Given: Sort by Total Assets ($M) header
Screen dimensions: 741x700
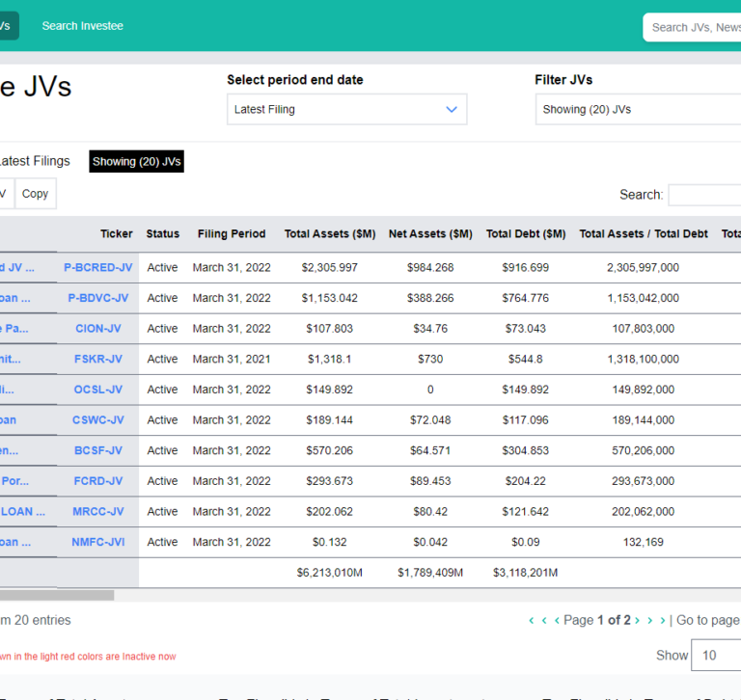Looking at the screenshot, I should 330,233.
